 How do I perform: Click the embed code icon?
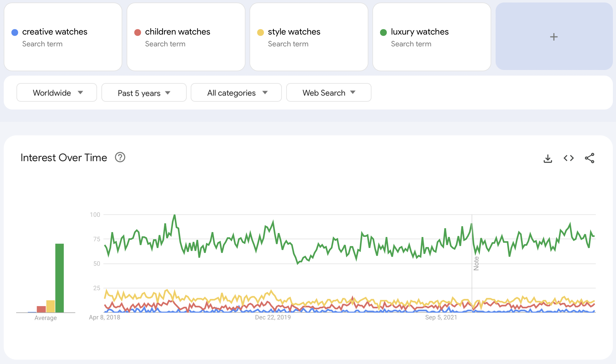[568, 158]
